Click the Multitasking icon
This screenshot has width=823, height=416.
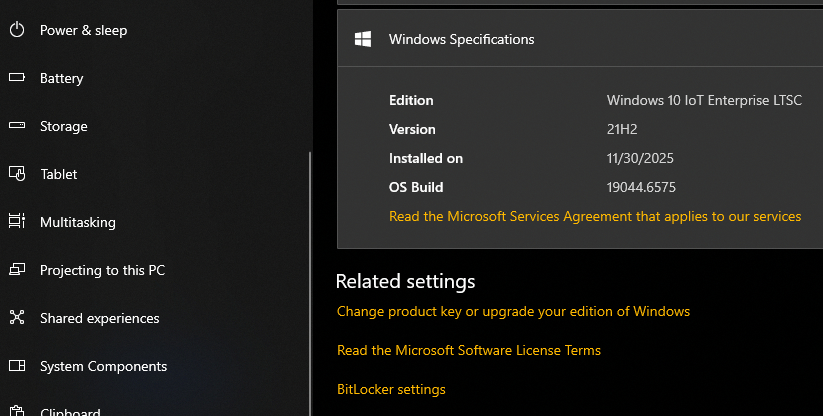point(16,222)
